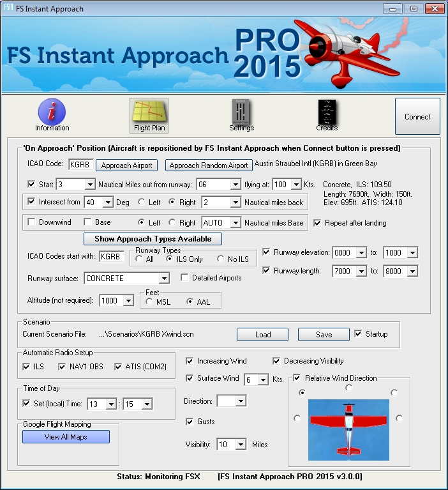Select Right in Downwind/Base row
The width and height of the screenshot is (448, 490).
pos(172,222)
